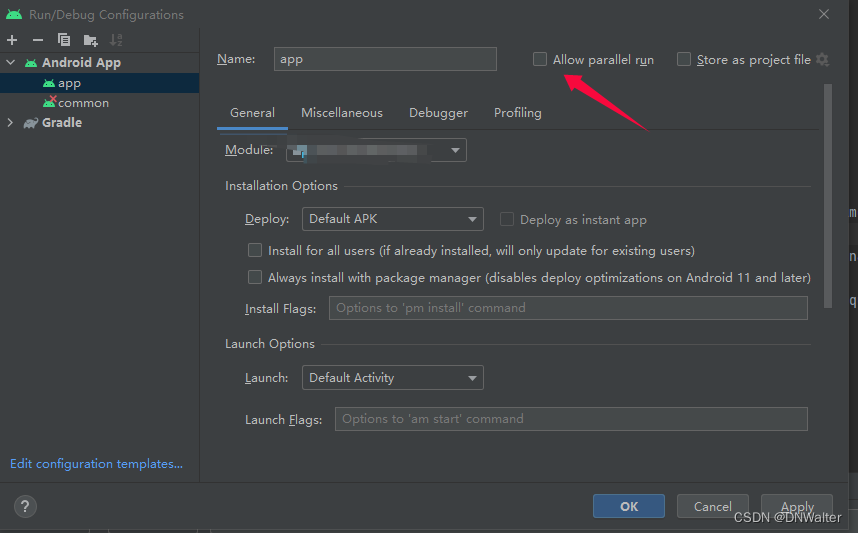Check Store as project file
The width and height of the screenshot is (858, 533).
683,59
